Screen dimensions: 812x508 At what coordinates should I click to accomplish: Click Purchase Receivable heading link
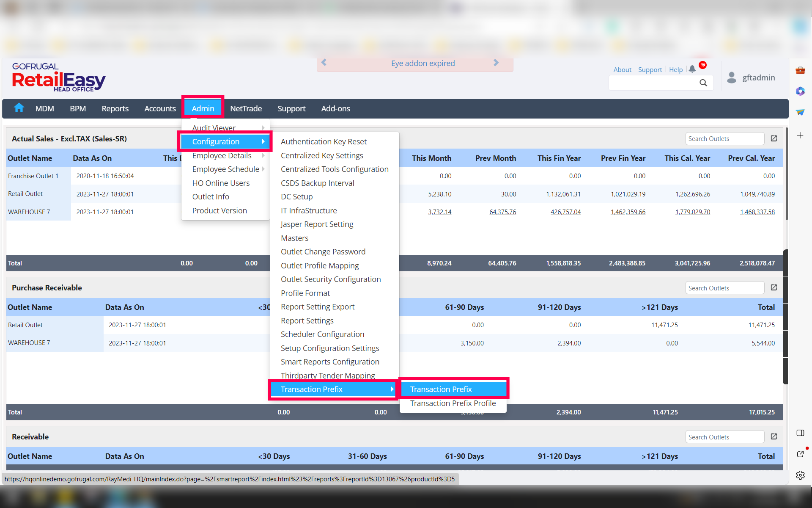[47, 288]
